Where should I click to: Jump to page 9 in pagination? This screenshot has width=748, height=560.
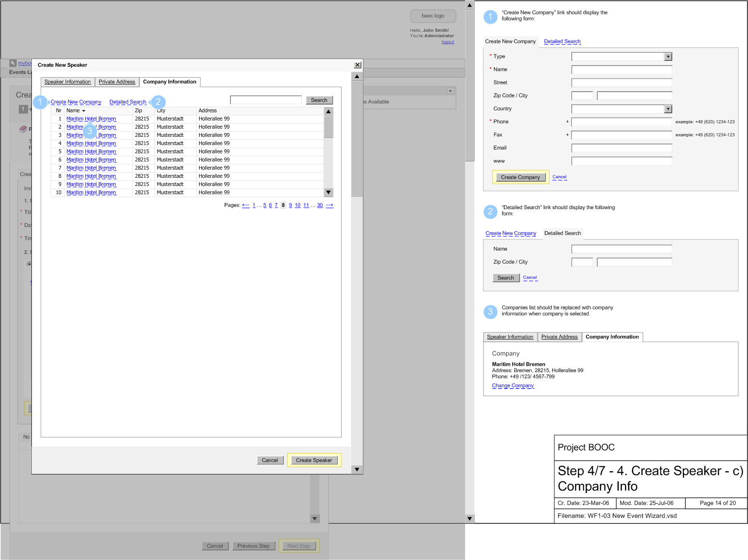point(290,205)
